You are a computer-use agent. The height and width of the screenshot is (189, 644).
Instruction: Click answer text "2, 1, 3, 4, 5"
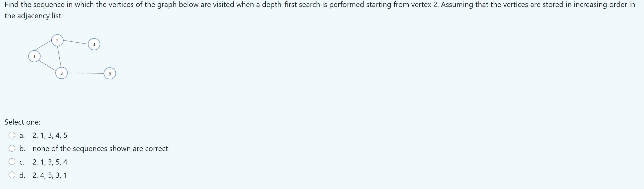(50, 135)
